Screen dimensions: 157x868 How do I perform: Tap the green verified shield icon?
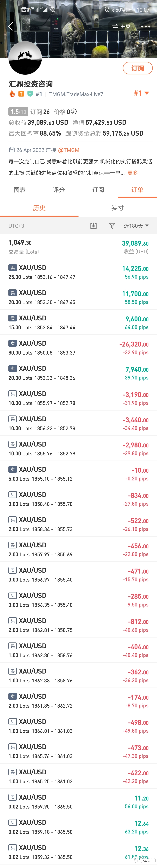30,94
